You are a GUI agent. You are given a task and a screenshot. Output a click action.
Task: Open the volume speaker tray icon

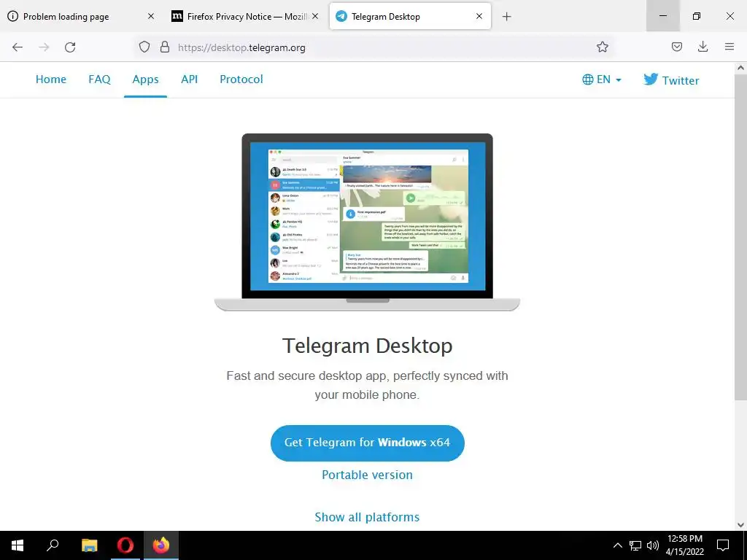point(653,545)
